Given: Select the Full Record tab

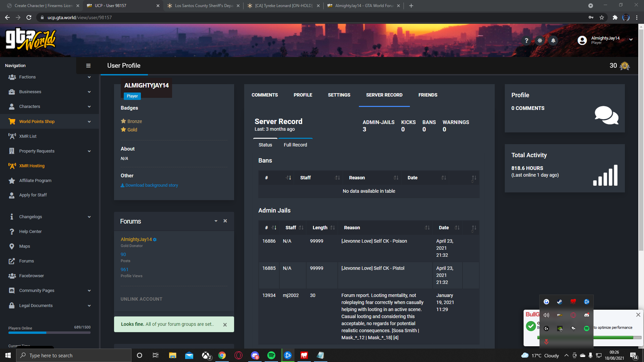Looking at the screenshot, I should pyautogui.click(x=295, y=145).
